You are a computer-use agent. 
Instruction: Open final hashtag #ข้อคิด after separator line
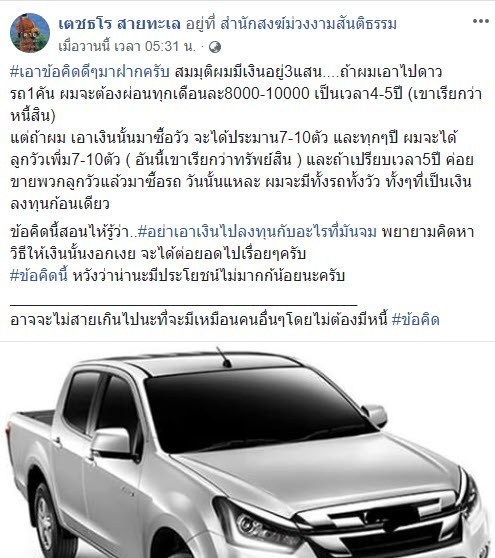point(415,320)
